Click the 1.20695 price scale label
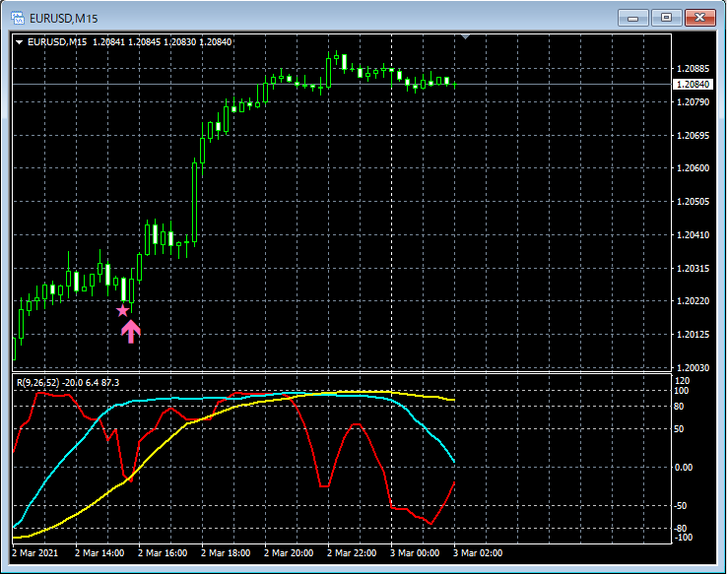 click(693, 136)
